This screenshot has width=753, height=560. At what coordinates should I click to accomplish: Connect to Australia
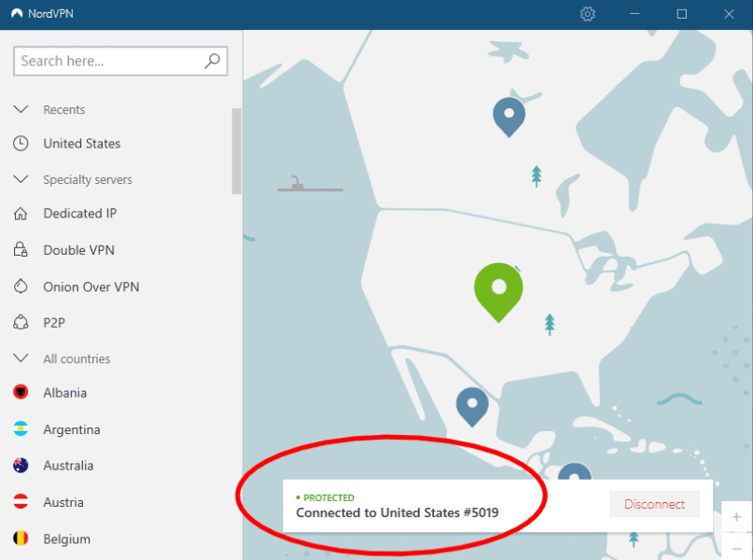click(68, 466)
